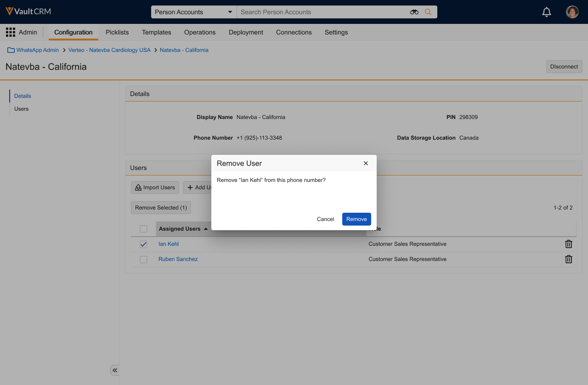Click the notification bell icon
The height and width of the screenshot is (385, 588).
click(x=547, y=12)
